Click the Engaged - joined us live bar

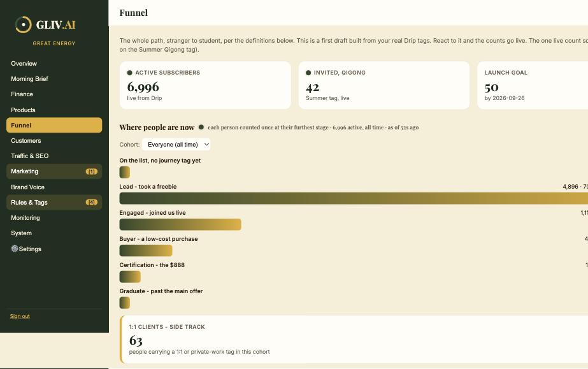pyautogui.click(x=180, y=224)
